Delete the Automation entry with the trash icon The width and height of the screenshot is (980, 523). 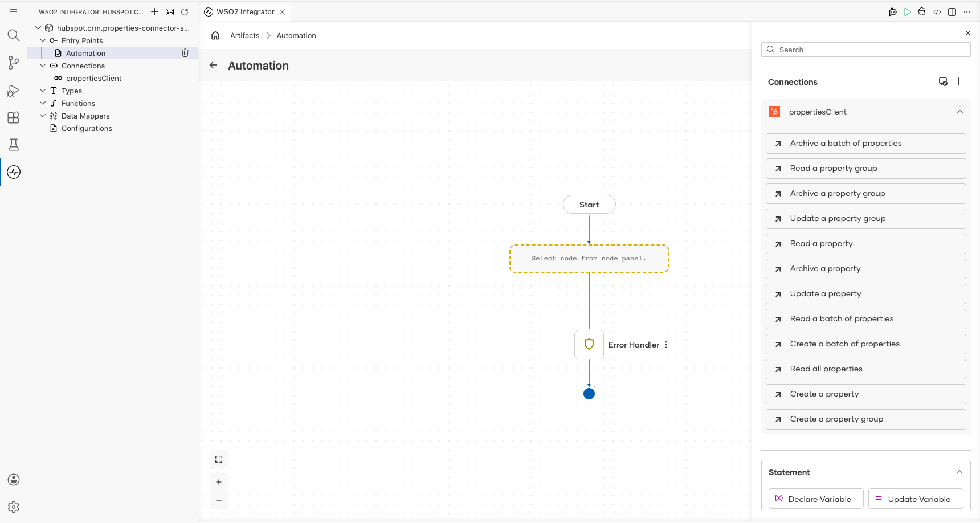click(x=185, y=53)
